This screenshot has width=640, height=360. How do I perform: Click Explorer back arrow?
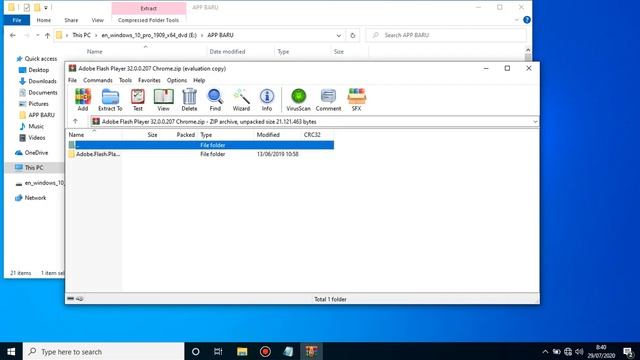(x=13, y=36)
